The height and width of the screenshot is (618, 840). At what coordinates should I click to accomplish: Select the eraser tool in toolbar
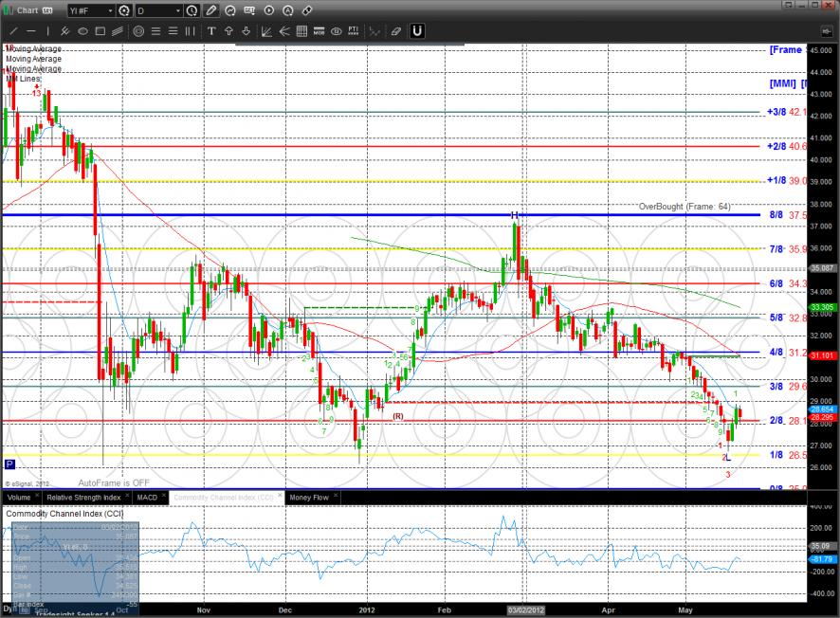tap(395, 31)
